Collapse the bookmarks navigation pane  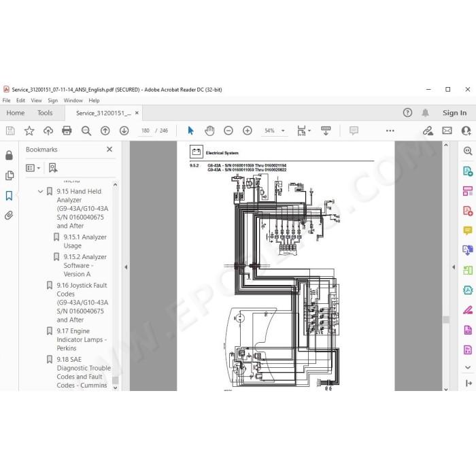click(126, 267)
